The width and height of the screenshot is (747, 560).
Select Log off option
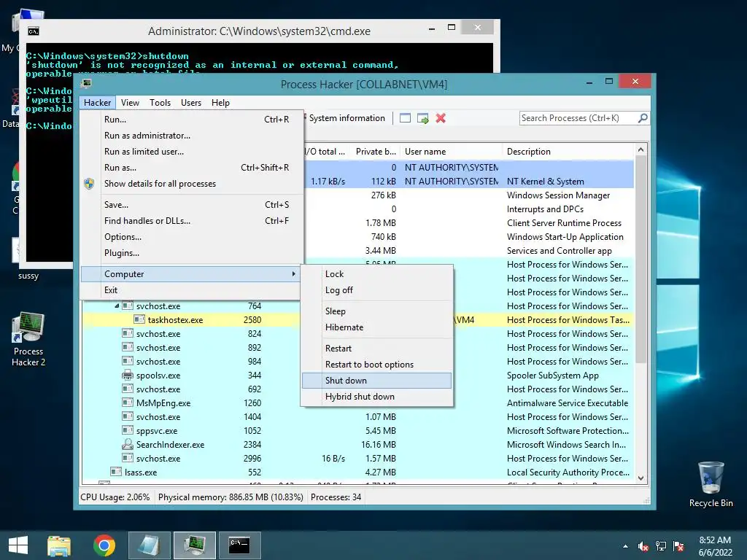pyautogui.click(x=377, y=290)
